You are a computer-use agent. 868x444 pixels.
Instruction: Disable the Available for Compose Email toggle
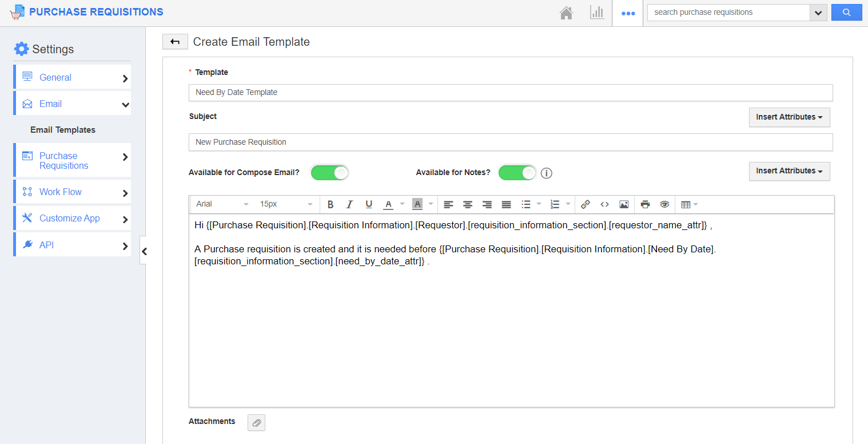coord(330,172)
